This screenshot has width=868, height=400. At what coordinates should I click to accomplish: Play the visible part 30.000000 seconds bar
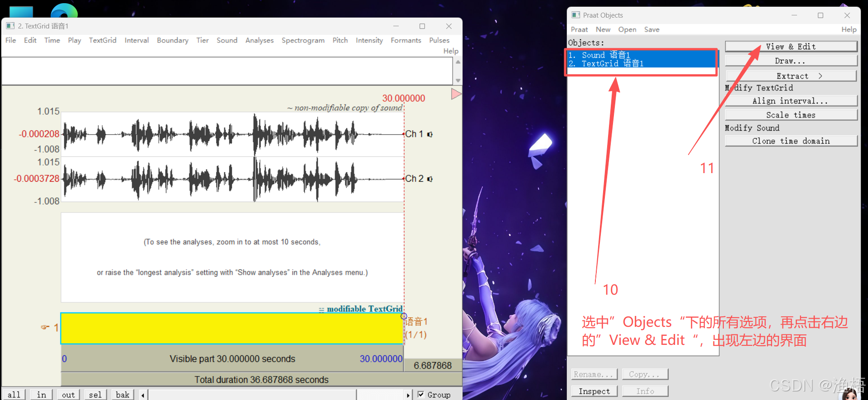tap(232, 359)
